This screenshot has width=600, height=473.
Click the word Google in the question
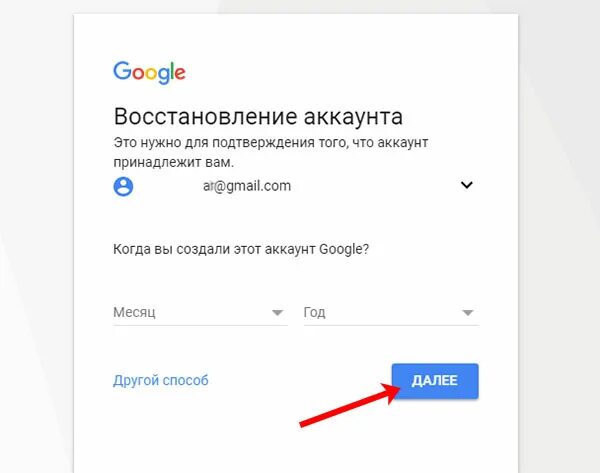(344, 249)
